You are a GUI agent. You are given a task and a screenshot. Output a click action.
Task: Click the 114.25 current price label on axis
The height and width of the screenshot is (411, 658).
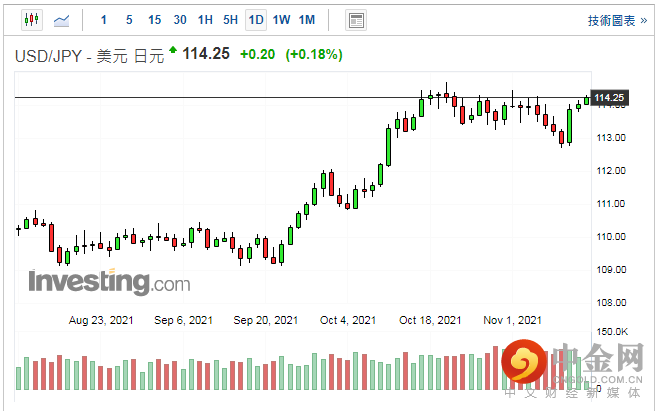(609, 97)
